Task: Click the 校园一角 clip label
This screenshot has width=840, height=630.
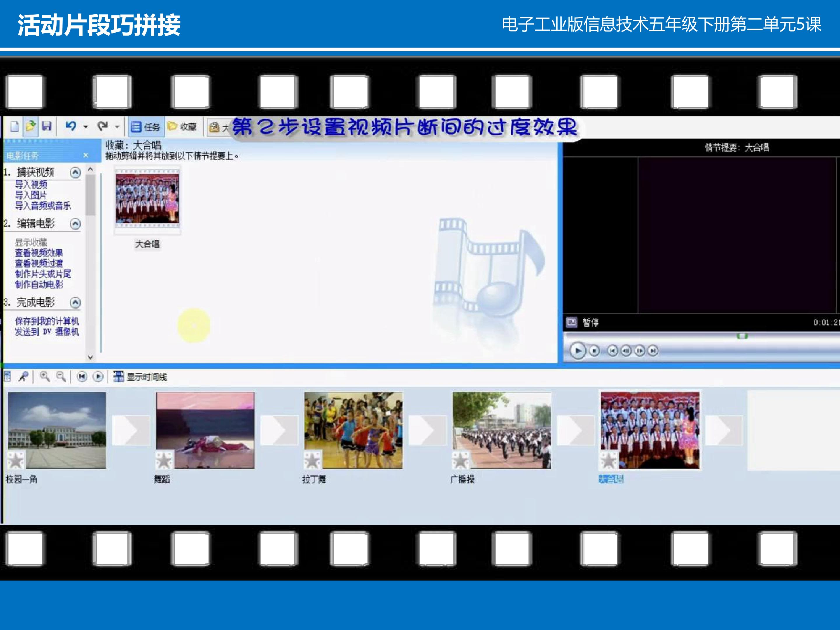Action: [x=21, y=479]
